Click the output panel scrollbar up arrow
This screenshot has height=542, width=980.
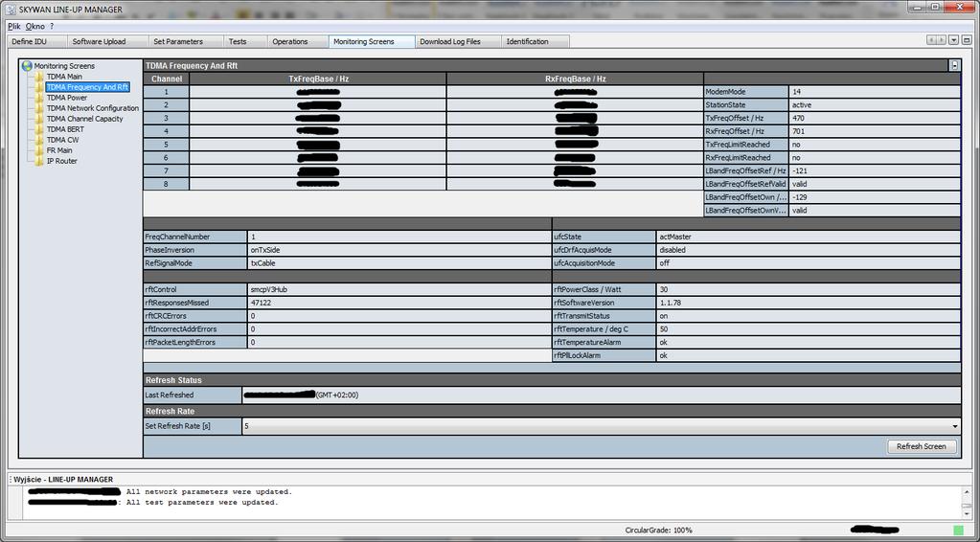pos(967,491)
